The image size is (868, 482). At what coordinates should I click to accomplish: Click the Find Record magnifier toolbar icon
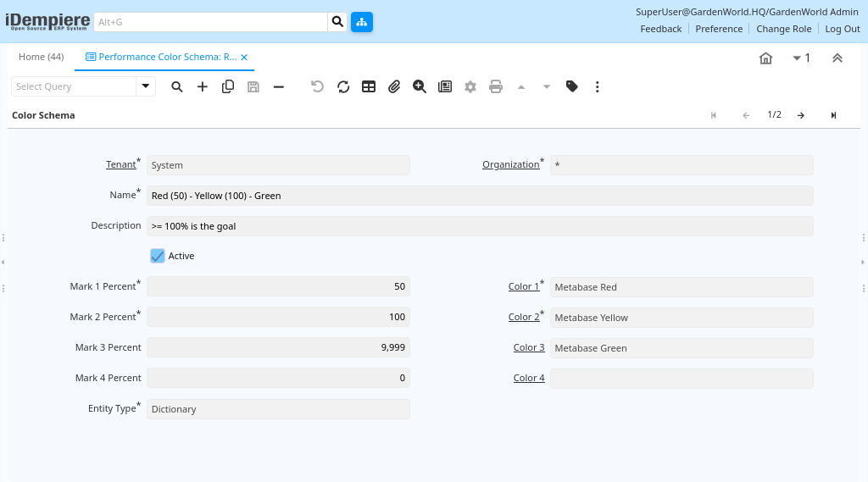[176, 87]
